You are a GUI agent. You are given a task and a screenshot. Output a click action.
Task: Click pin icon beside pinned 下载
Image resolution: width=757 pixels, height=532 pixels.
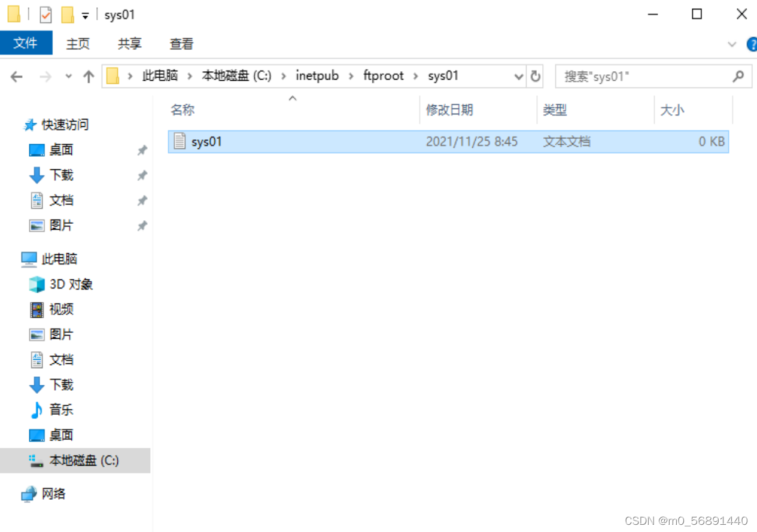coord(142,175)
